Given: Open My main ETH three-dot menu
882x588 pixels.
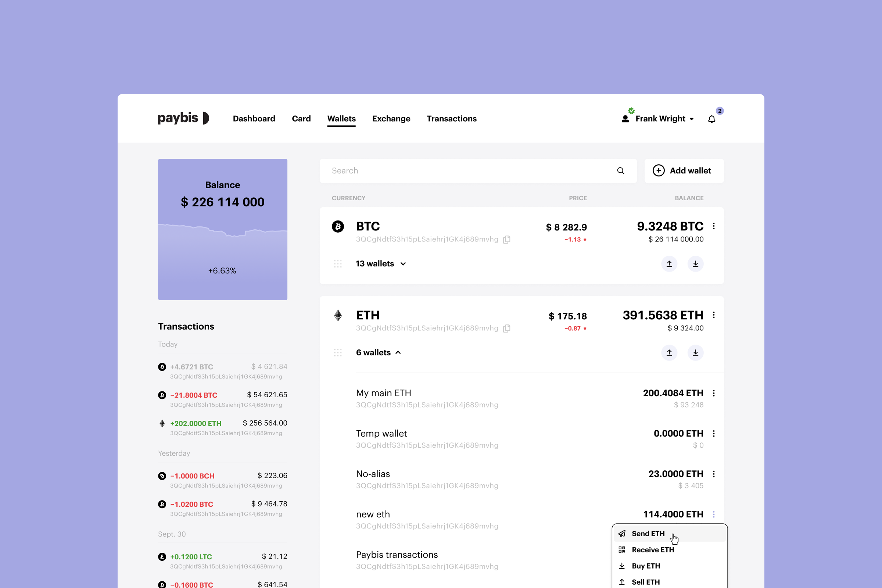Looking at the screenshot, I should (x=714, y=393).
